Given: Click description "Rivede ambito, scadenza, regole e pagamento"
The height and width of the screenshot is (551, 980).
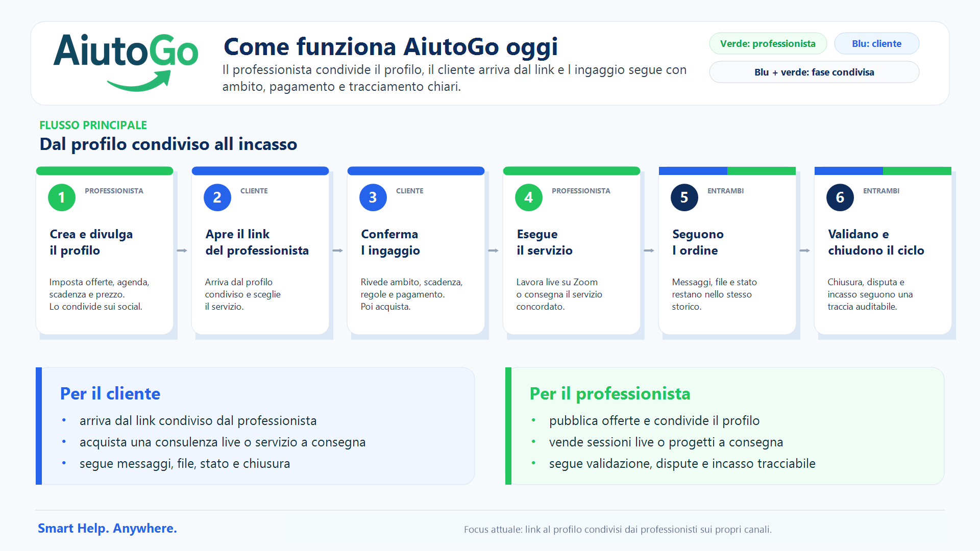Looking at the screenshot, I should tap(411, 288).
